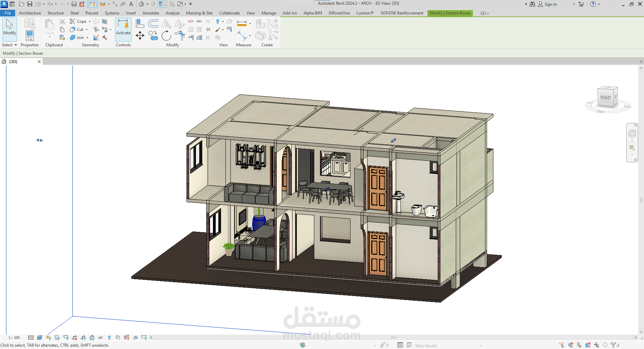The image size is (644, 349).
Task: Open the Join geometry dropdown arrow
Action: click(x=87, y=38)
